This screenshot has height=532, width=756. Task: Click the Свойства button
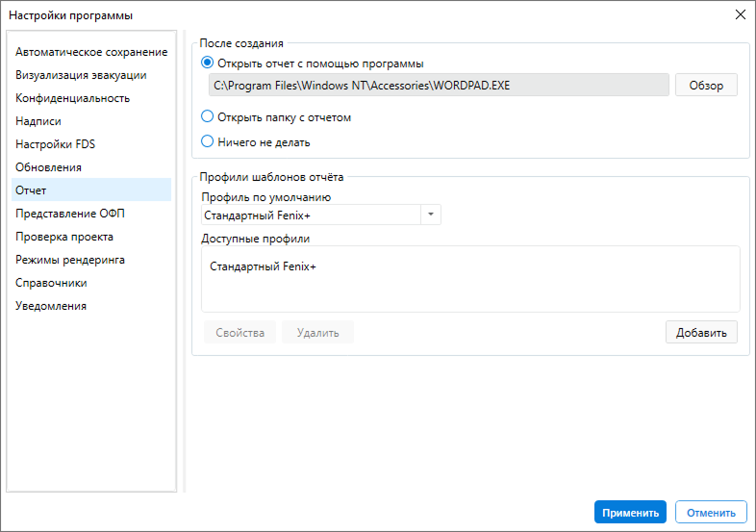coord(239,332)
